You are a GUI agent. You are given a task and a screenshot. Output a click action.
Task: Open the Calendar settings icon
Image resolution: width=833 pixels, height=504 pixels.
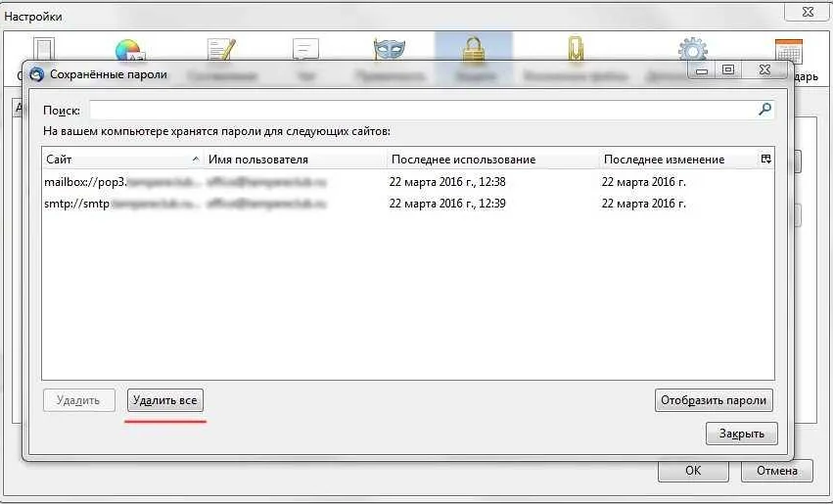coord(788,51)
